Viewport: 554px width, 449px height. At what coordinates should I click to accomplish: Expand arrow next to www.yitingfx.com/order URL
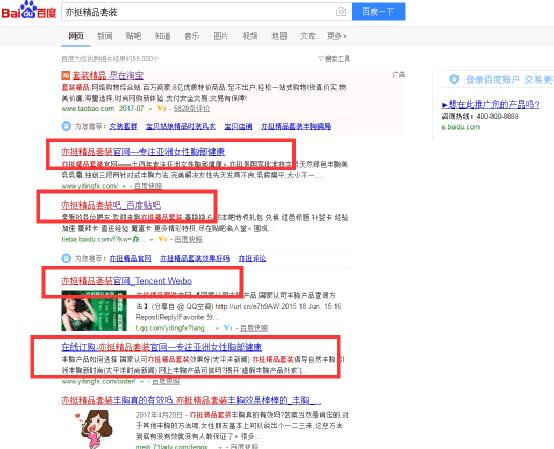pyautogui.click(x=142, y=382)
